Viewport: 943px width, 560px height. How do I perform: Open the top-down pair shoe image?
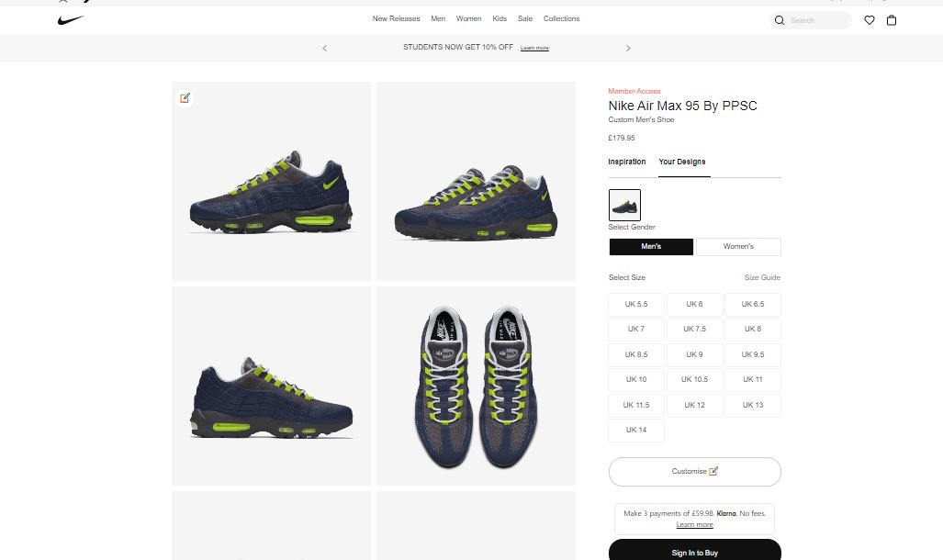click(476, 386)
